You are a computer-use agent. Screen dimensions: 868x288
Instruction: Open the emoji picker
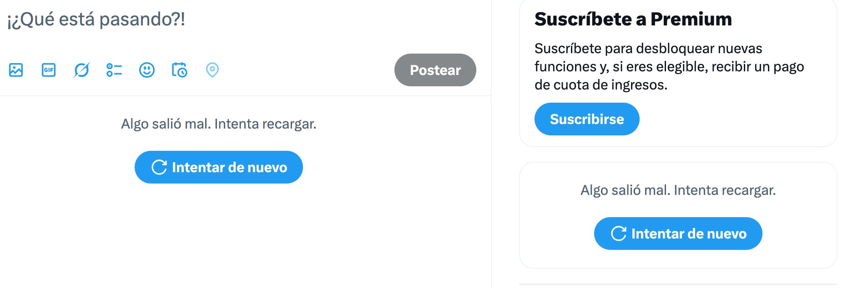(x=147, y=70)
